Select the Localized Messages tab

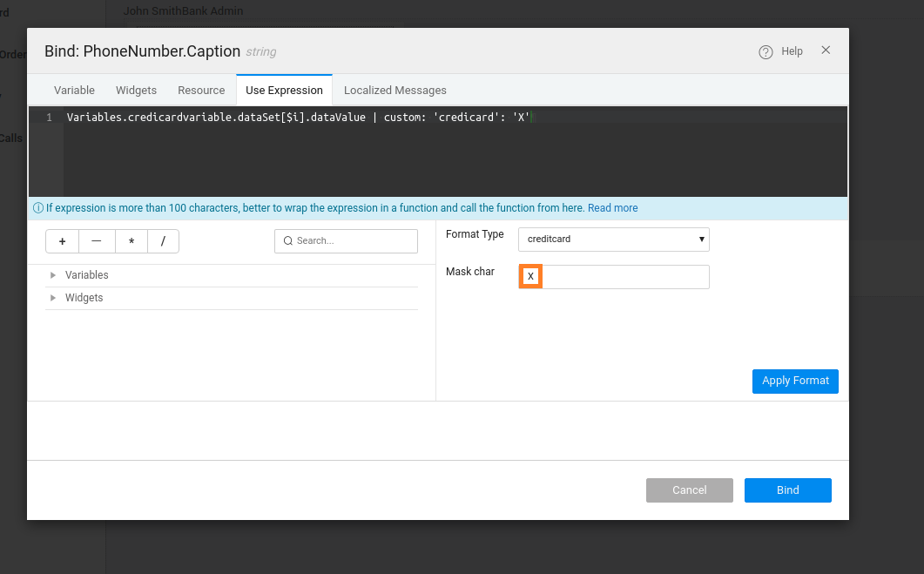pyautogui.click(x=395, y=91)
